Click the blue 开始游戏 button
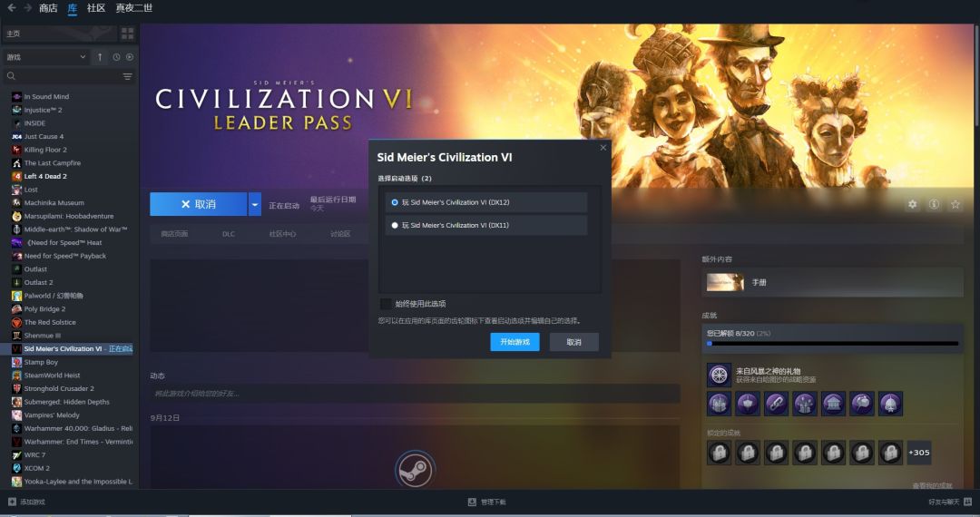This screenshot has width=980, height=517. point(514,342)
